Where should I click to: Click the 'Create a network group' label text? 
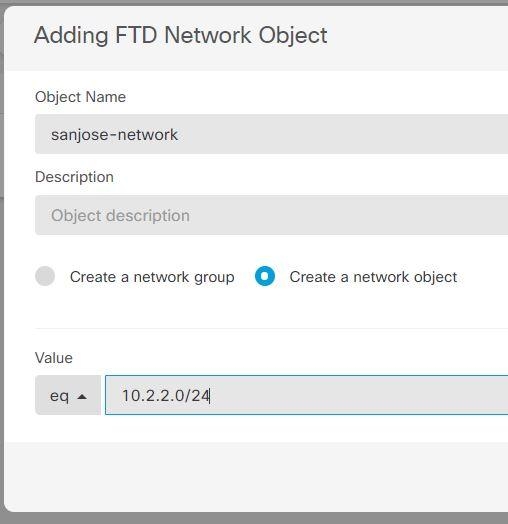152,277
